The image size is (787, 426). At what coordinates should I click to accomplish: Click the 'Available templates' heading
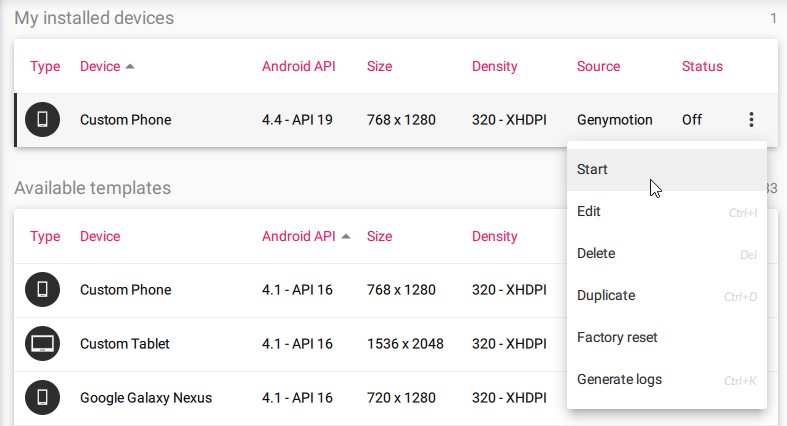pyautogui.click(x=92, y=188)
